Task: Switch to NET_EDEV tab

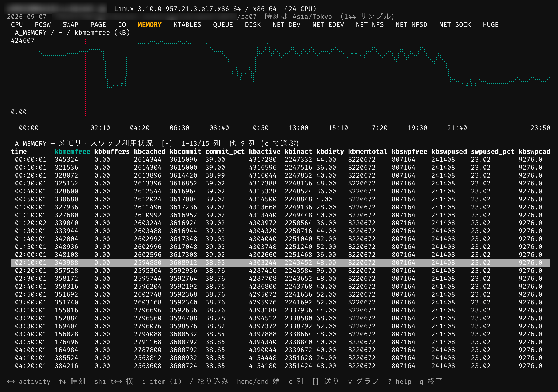Action: pyautogui.click(x=328, y=24)
